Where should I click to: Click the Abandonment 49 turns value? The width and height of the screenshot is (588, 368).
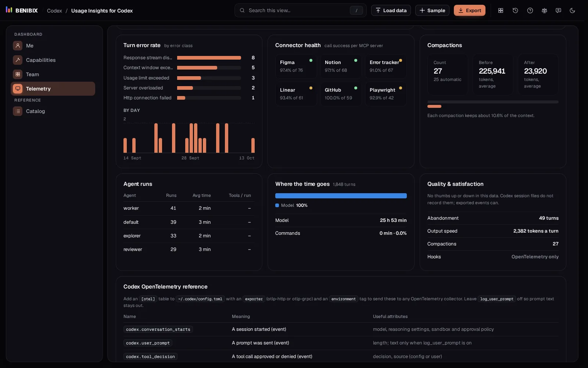tap(549, 218)
